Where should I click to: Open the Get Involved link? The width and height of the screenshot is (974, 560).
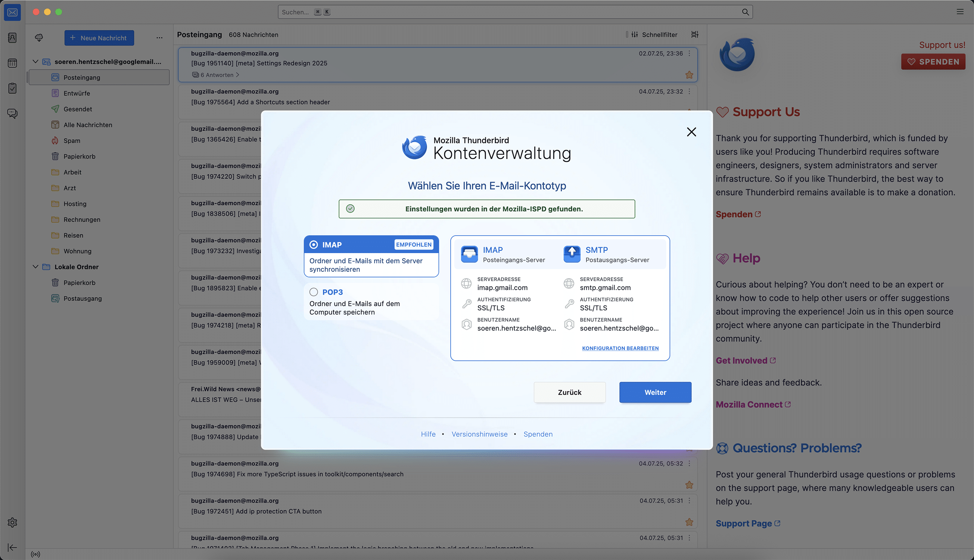point(746,360)
